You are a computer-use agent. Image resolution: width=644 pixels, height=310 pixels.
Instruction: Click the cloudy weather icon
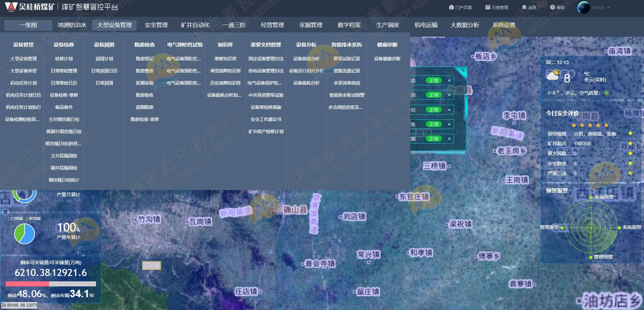pyautogui.click(x=553, y=75)
